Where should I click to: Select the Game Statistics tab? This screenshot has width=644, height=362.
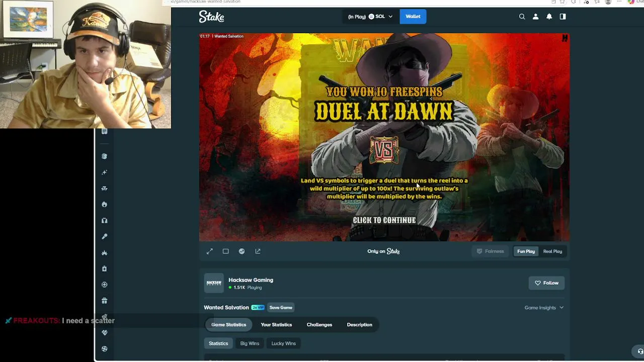(229, 325)
